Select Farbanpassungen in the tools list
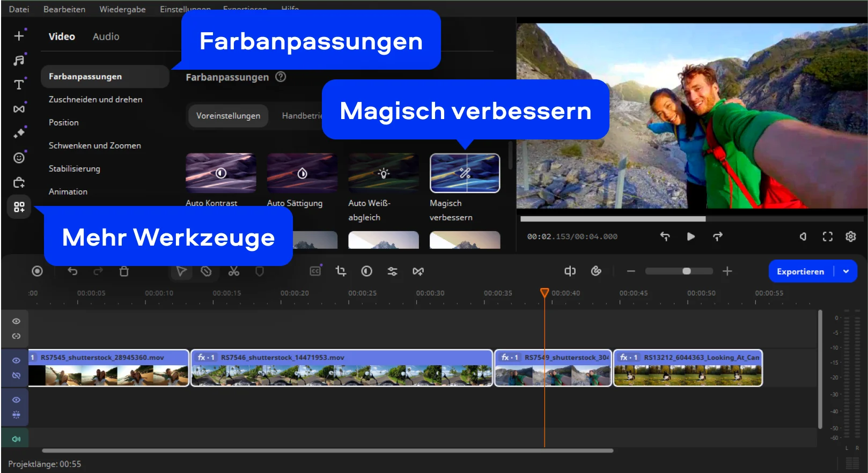Image resolution: width=868 pixels, height=473 pixels. [105, 77]
